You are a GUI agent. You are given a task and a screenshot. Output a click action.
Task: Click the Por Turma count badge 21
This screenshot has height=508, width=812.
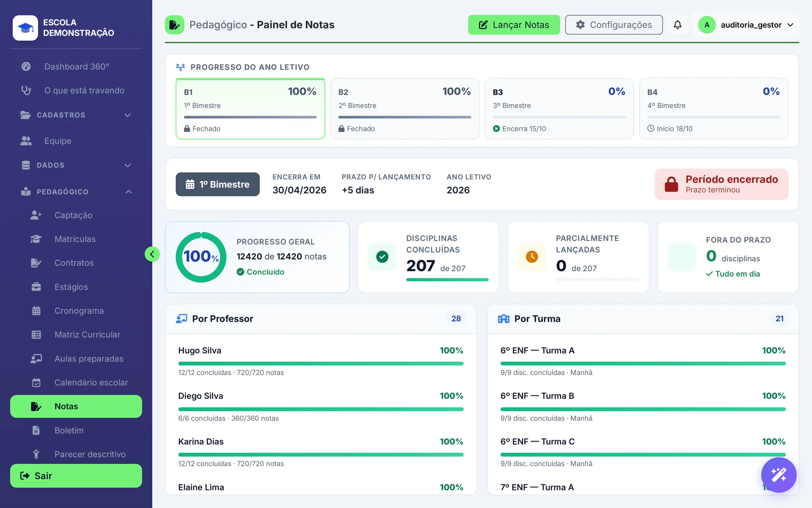pyautogui.click(x=780, y=319)
